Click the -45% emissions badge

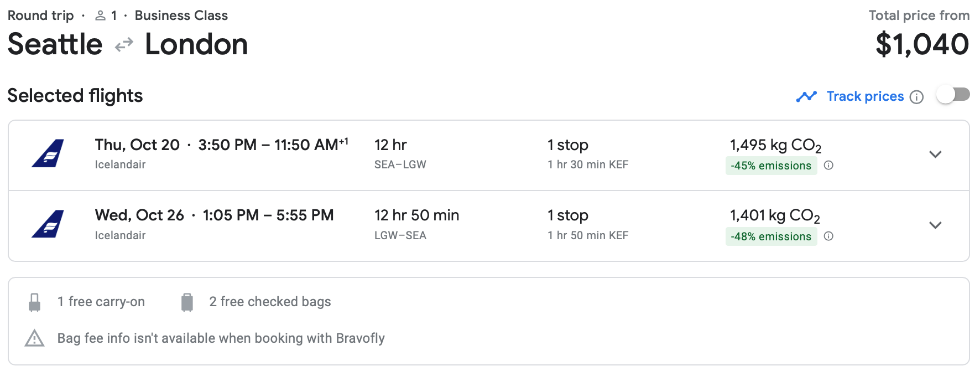tap(771, 166)
